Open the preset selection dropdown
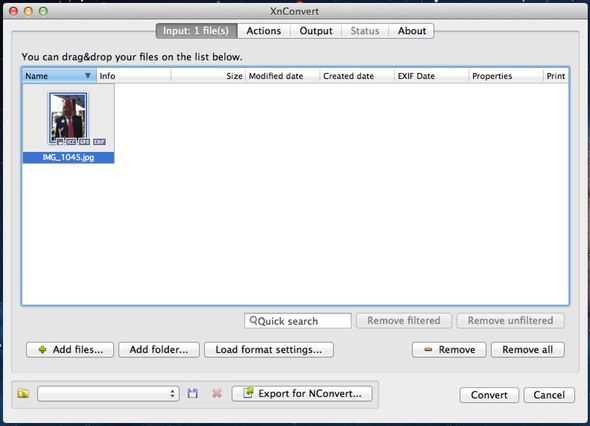The width and height of the screenshot is (590, 426). pos(108,394)
